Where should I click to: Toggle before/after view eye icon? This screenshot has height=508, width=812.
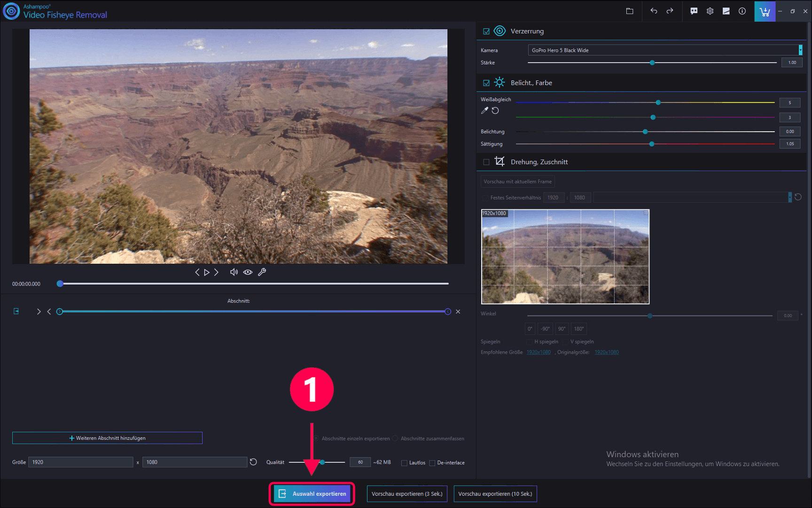point(248,272)
